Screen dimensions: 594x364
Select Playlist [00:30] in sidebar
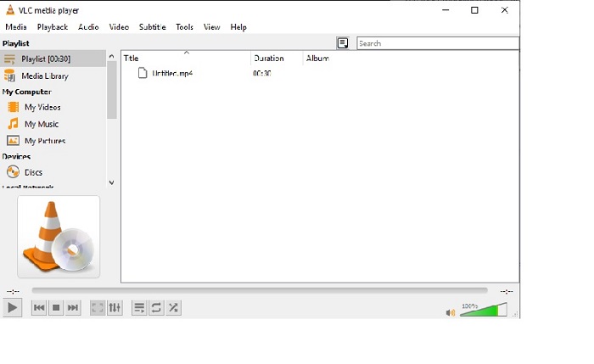[x=53, y=59]
